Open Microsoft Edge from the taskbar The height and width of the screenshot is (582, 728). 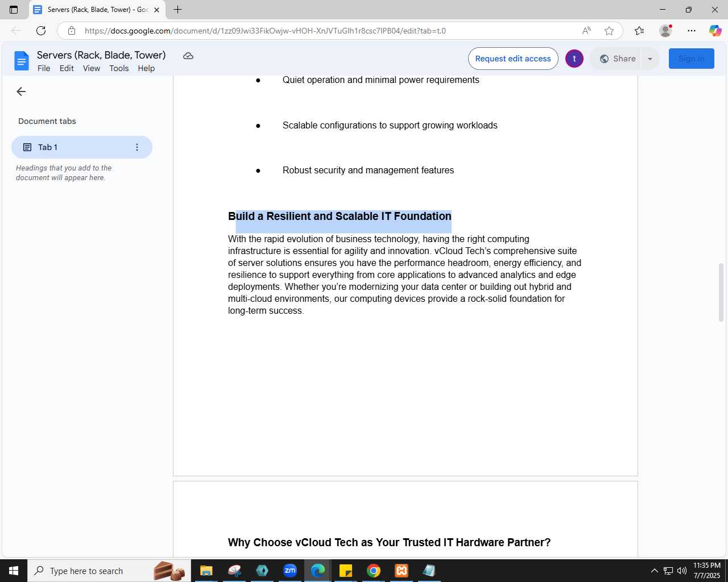[318, 571]
